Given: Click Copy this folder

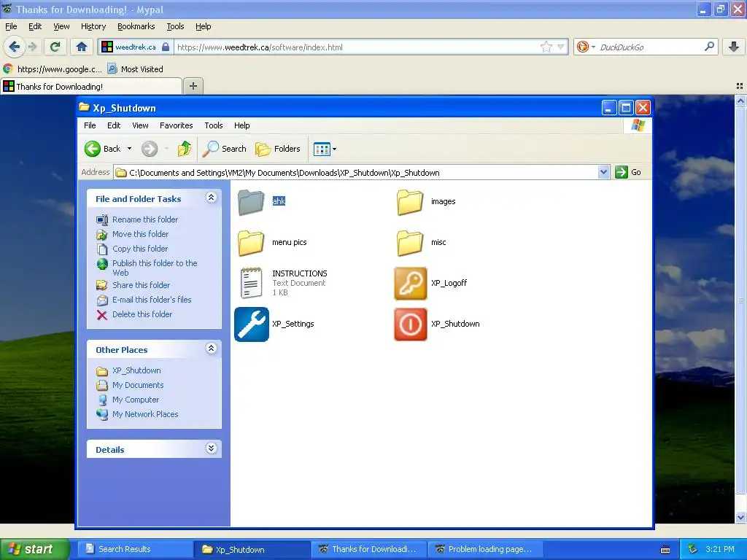Looking at the screenshot, I should 139,249.
